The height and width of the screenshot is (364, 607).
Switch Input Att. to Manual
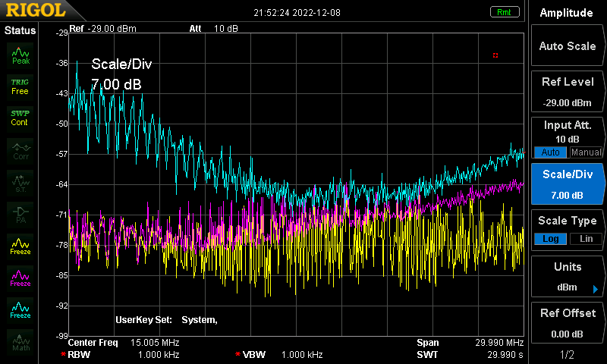pos(586,152)
